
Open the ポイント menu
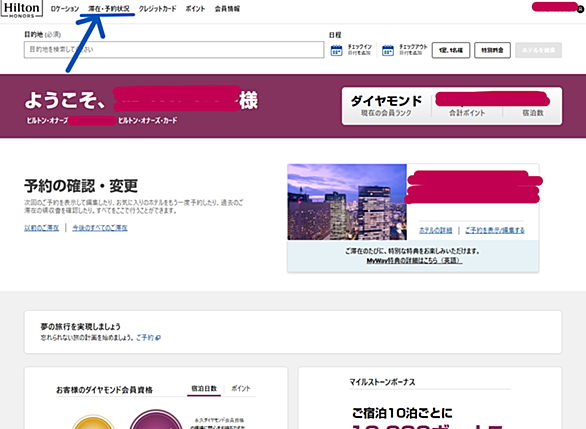195,9
